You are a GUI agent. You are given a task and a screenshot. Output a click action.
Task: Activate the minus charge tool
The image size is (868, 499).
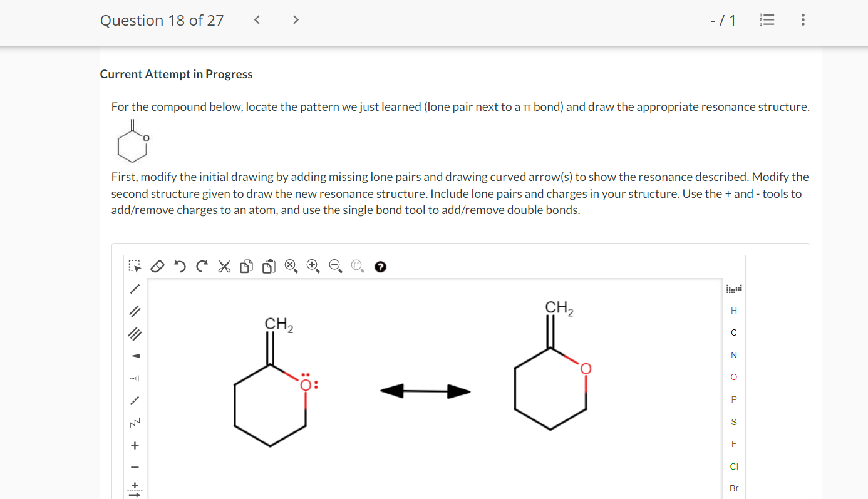(133, 466)
